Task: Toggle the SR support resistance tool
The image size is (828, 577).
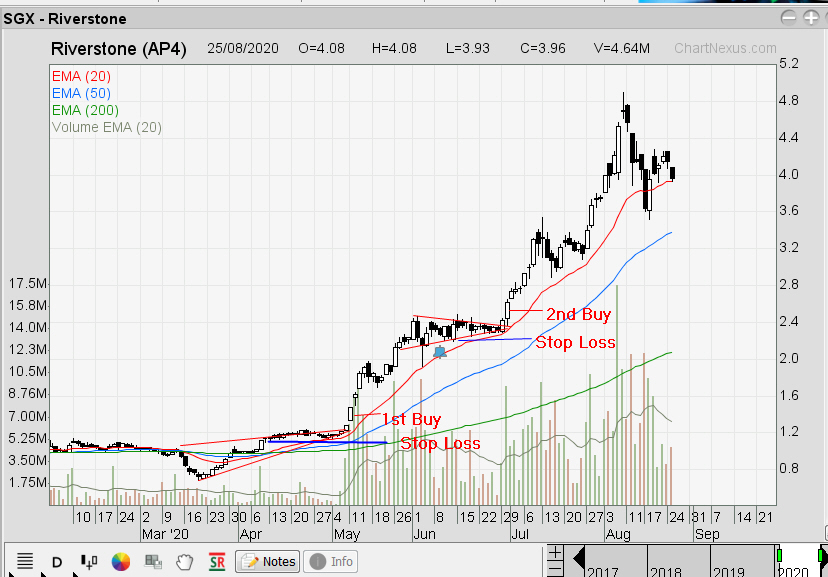Action: (x=217, y=562)
